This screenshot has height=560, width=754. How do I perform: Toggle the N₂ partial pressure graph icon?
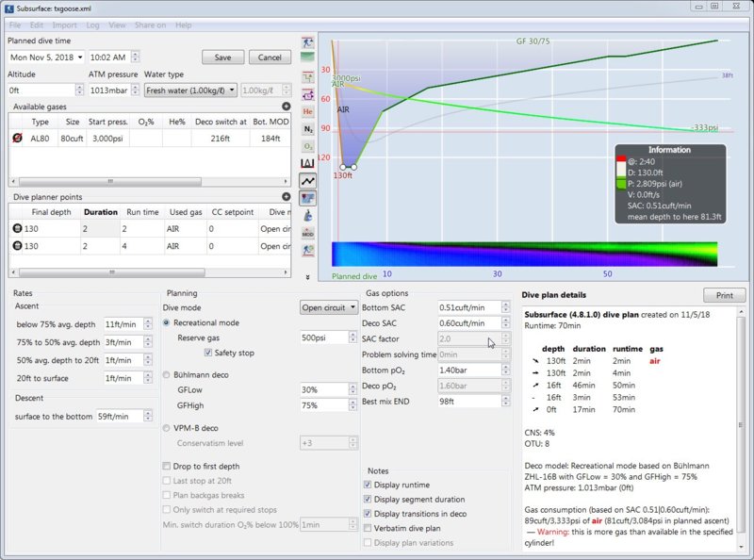click(x=308, y=129)
